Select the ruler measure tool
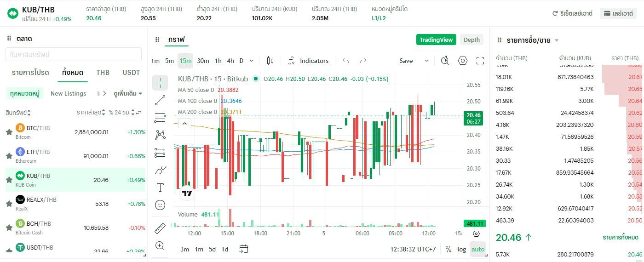Screen dimensions: 644x262 [160, 228]
